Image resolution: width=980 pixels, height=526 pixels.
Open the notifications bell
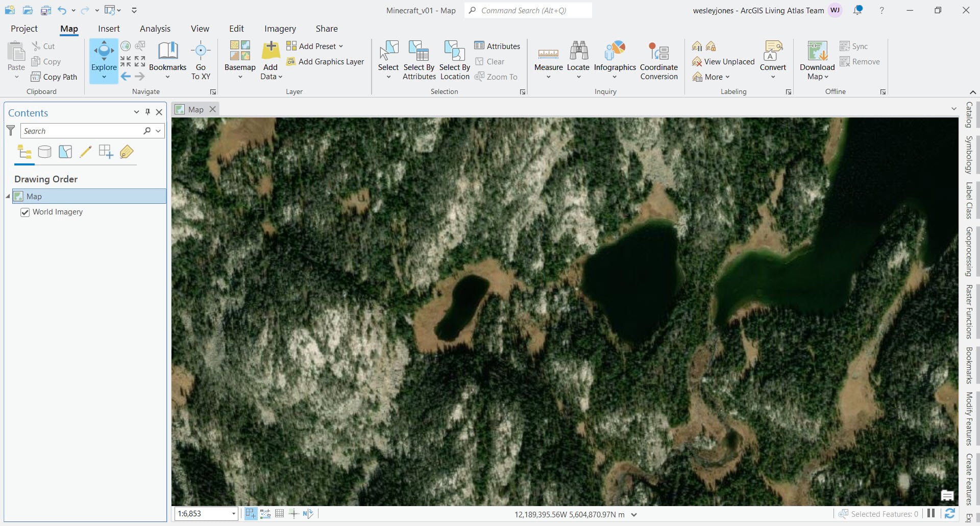(858, 10)
